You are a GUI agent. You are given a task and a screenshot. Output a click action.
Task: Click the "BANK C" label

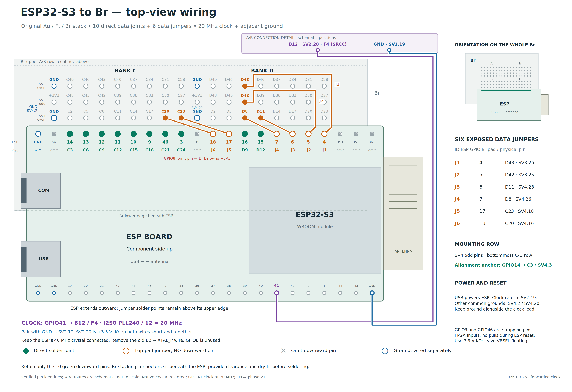coord(126,71)
